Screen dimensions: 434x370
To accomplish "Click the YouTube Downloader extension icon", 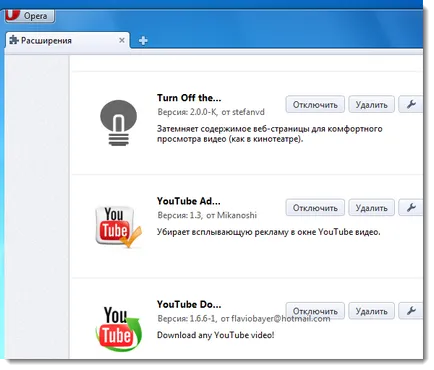I will pyautogui.click(x=118, y=329).
